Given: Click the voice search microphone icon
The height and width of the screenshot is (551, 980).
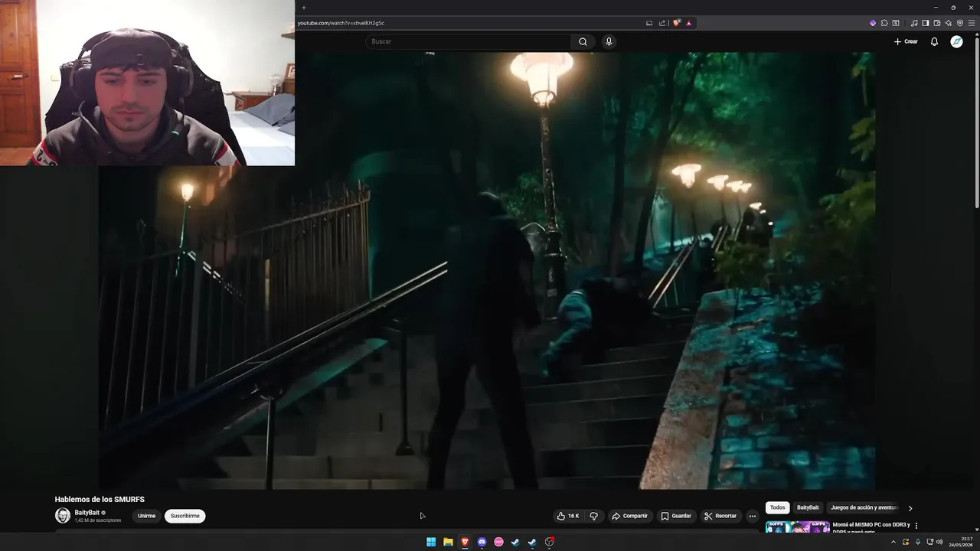Looking at the screenshot, I should pos(609,41).
